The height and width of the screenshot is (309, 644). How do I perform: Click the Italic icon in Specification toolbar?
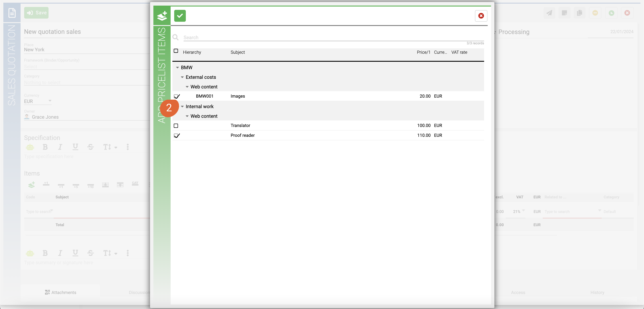[60, 147]
